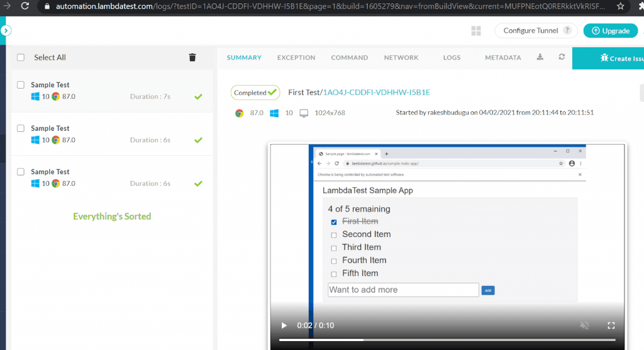The height and width of the screenshot is (350, 644).
Task: Open the grid apps icon
Action: 476,31
